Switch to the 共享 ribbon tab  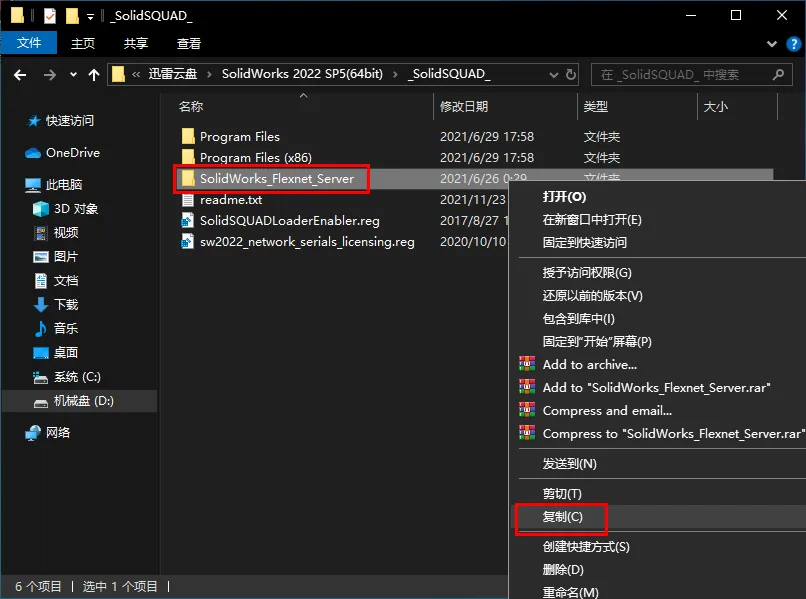136,43
